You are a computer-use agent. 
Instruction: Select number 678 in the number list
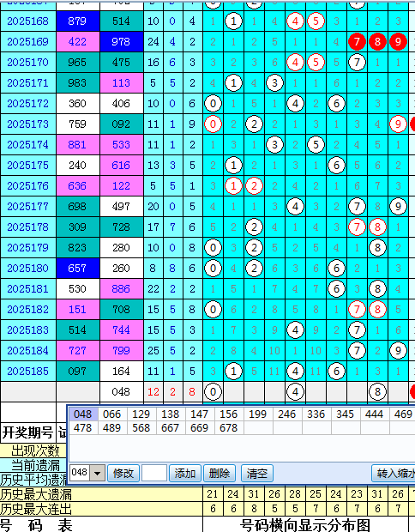coord(229,428)
